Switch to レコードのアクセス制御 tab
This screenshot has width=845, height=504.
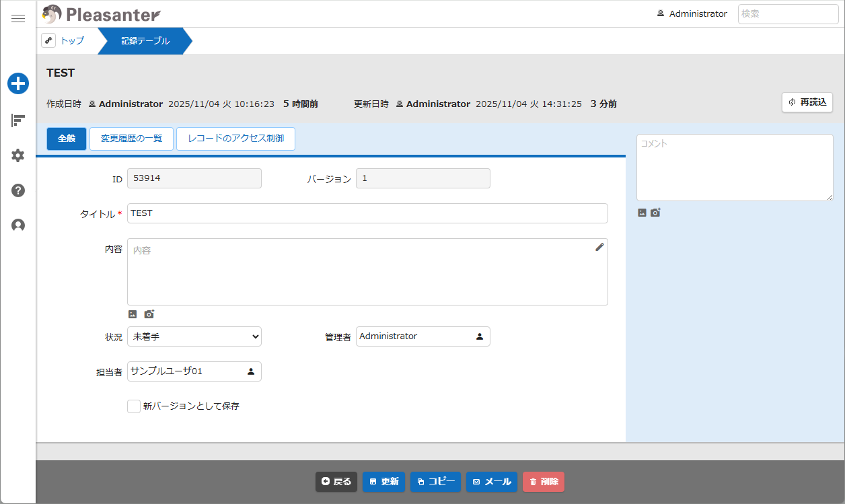tap(235, 139)
